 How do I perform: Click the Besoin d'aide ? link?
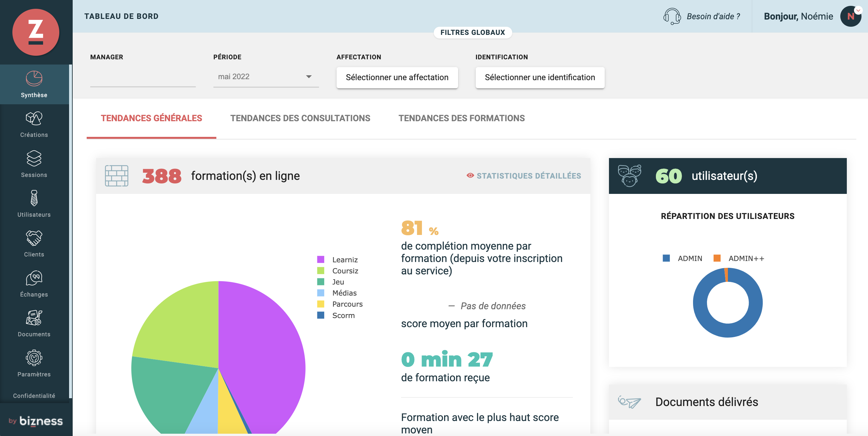tap(713, 16)
